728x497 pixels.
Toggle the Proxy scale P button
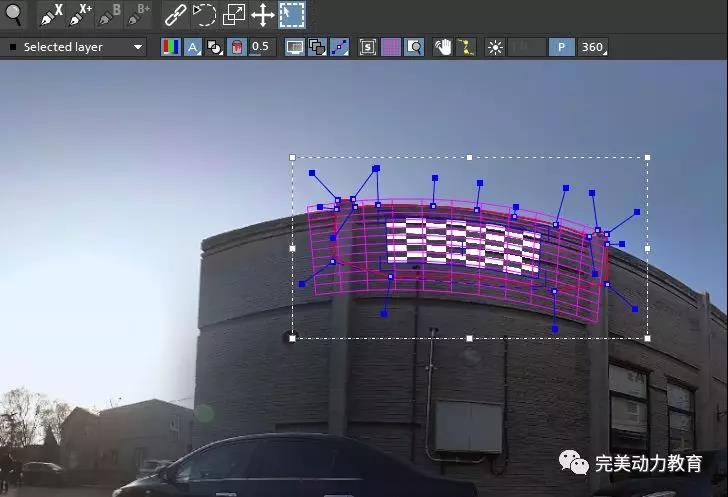tap(561, 47)
